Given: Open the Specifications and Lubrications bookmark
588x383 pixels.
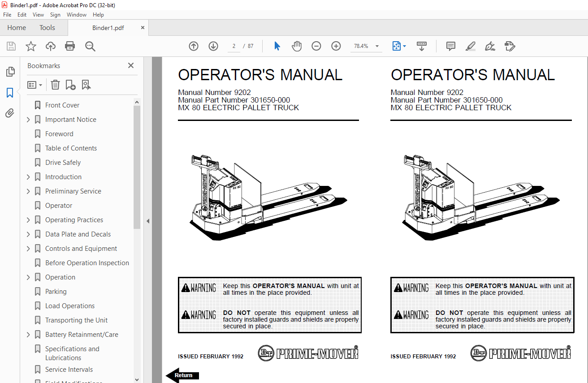Looking at the screenshot, I should coord(72,353).
